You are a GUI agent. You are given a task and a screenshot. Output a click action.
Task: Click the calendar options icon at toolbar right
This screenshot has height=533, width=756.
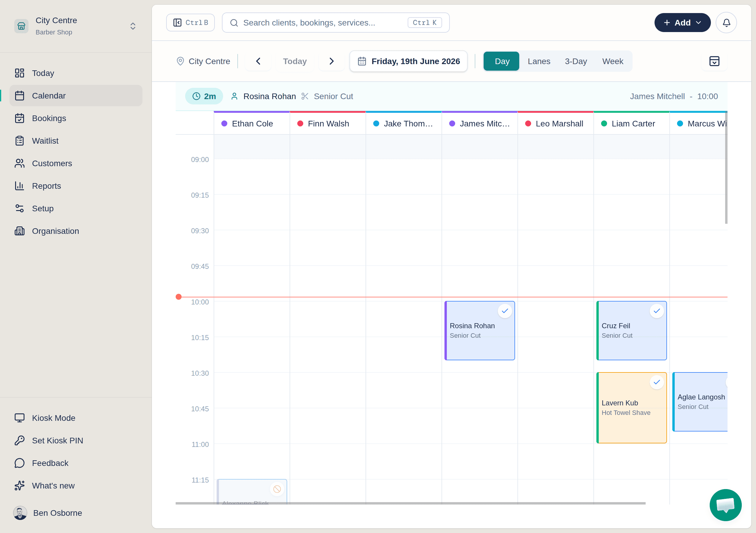[714, 61]
